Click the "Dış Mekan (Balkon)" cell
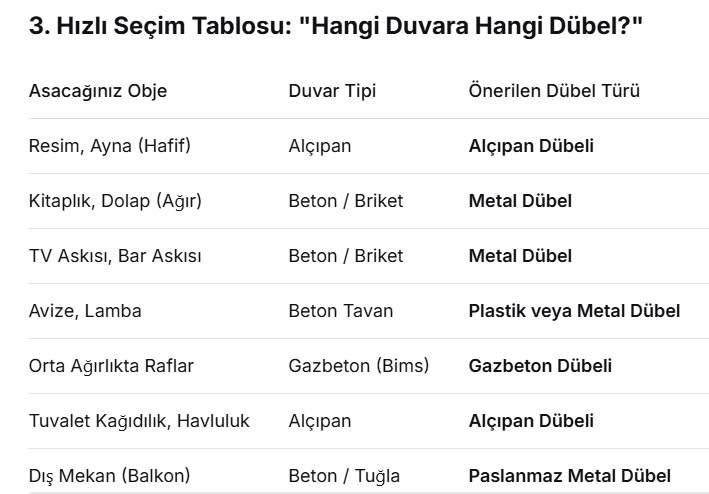709x494 pixels. [x=109, y=476]
